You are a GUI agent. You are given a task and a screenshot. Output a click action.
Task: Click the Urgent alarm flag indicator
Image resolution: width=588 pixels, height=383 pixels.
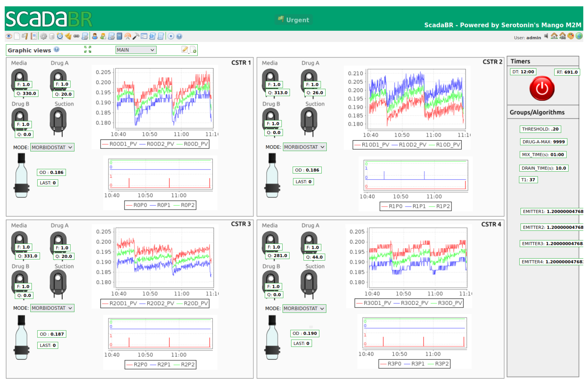click(x=294, y=20)
